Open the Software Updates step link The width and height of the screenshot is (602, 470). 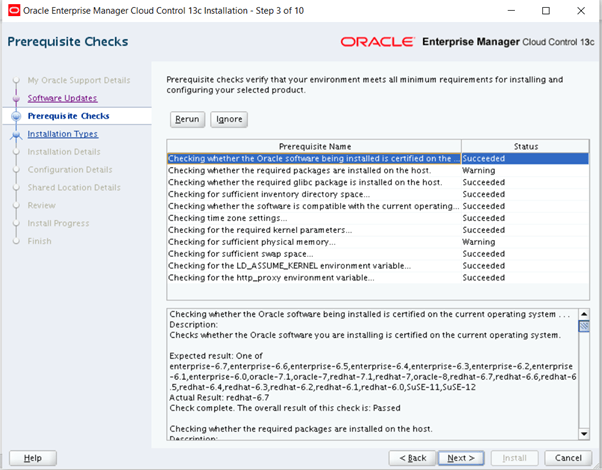[62, 98]
